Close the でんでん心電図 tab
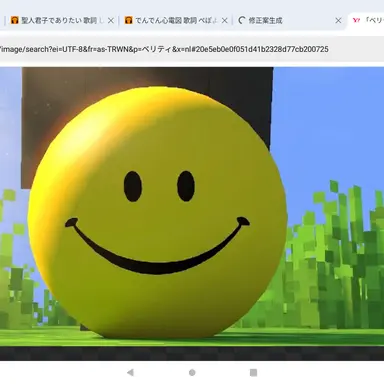384x384 pixels. pyautogui.click(x=225, y=21)
